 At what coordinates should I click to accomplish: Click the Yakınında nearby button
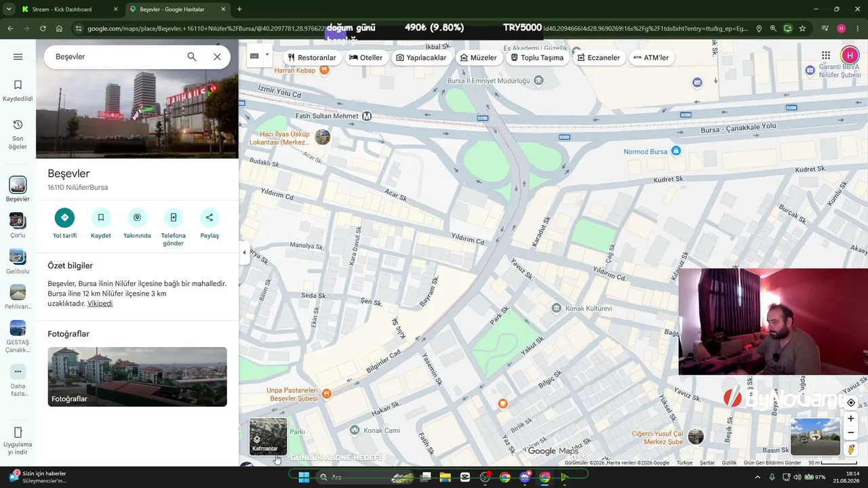(x=137, y=218)
